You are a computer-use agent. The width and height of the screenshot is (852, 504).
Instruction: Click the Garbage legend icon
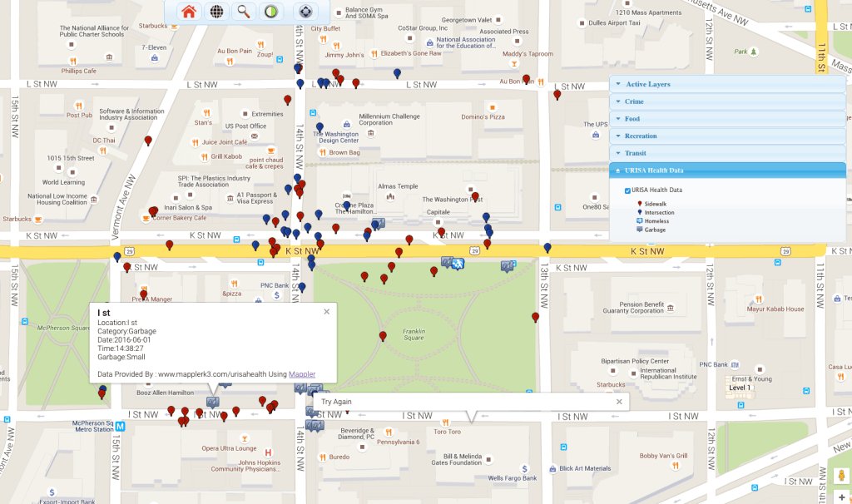[x=639, y=230]
